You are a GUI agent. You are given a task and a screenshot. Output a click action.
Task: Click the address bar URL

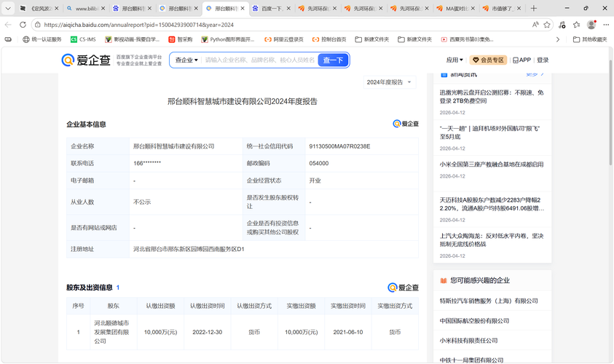(138, 25)
